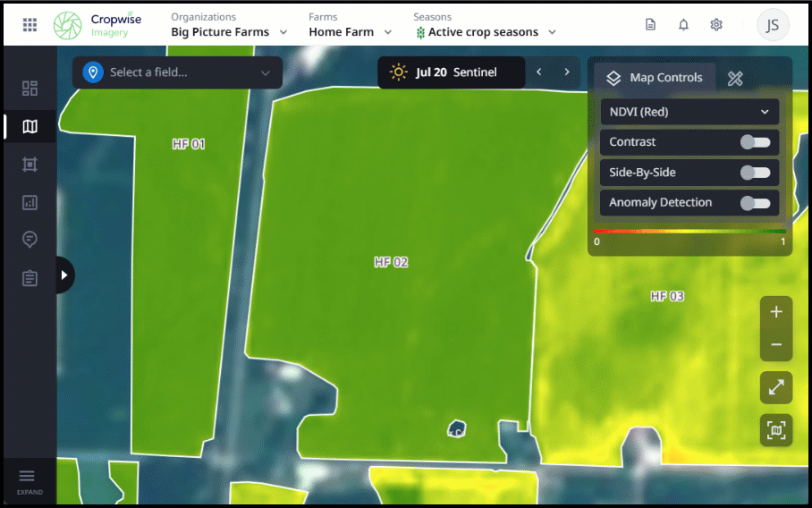
Task: Select the map view sidebar icon
Action: point(30,127)
